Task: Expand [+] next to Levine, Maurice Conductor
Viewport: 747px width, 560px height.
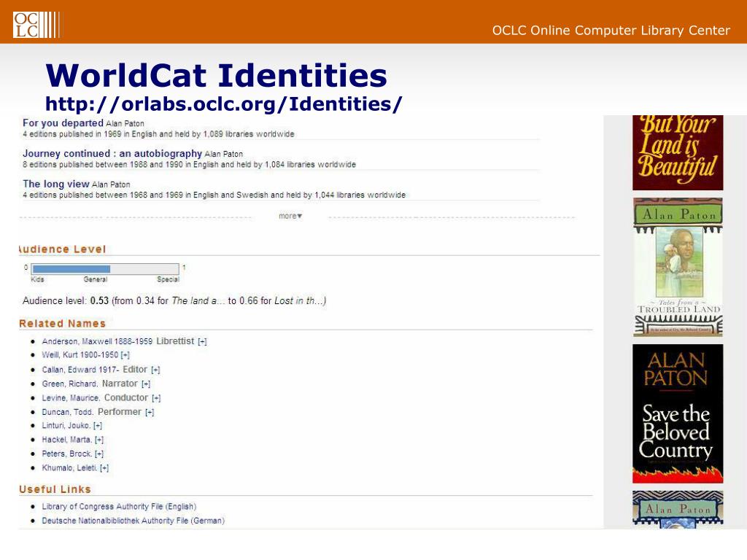Action: (156, 397)
